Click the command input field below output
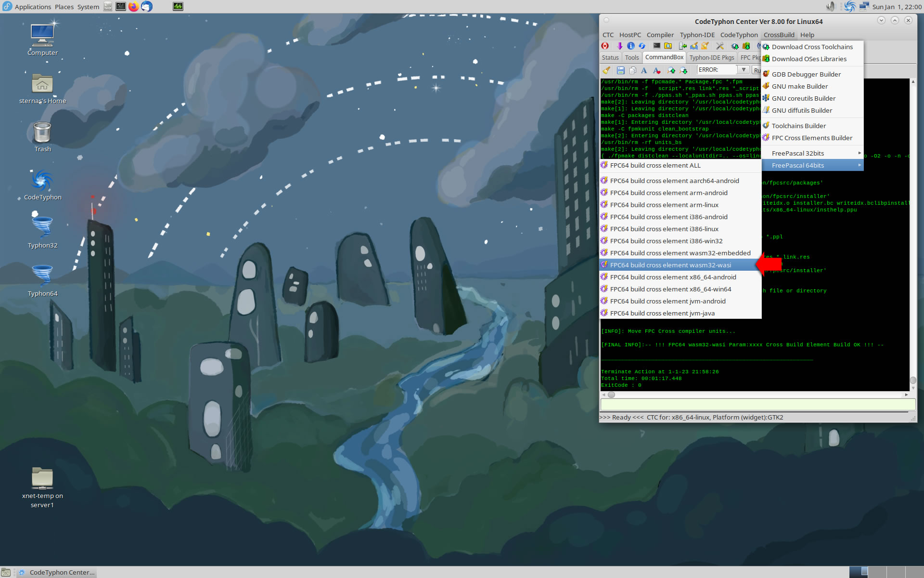 [x=757, y=405]
